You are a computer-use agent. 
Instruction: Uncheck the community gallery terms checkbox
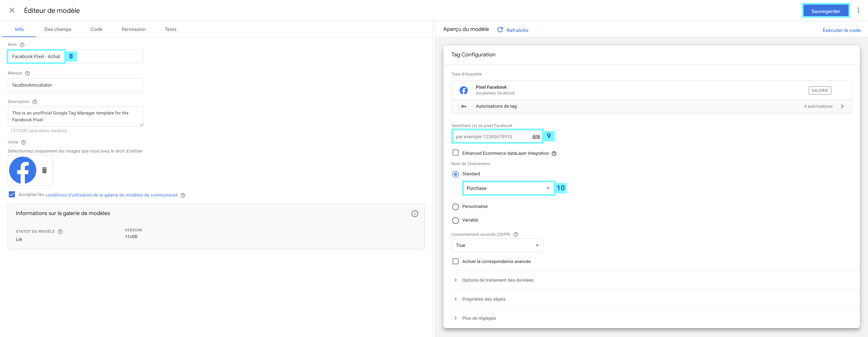pyautogui.click(x=12, y=195)
